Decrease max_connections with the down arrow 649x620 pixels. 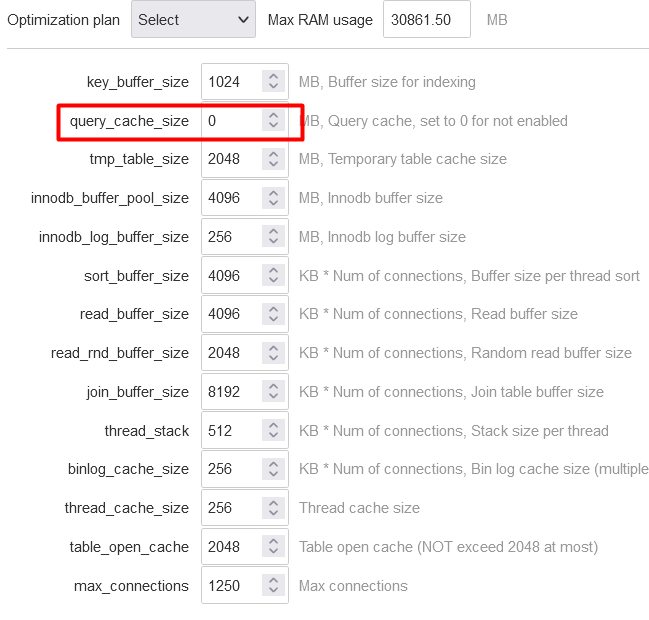tap(273, 590)
